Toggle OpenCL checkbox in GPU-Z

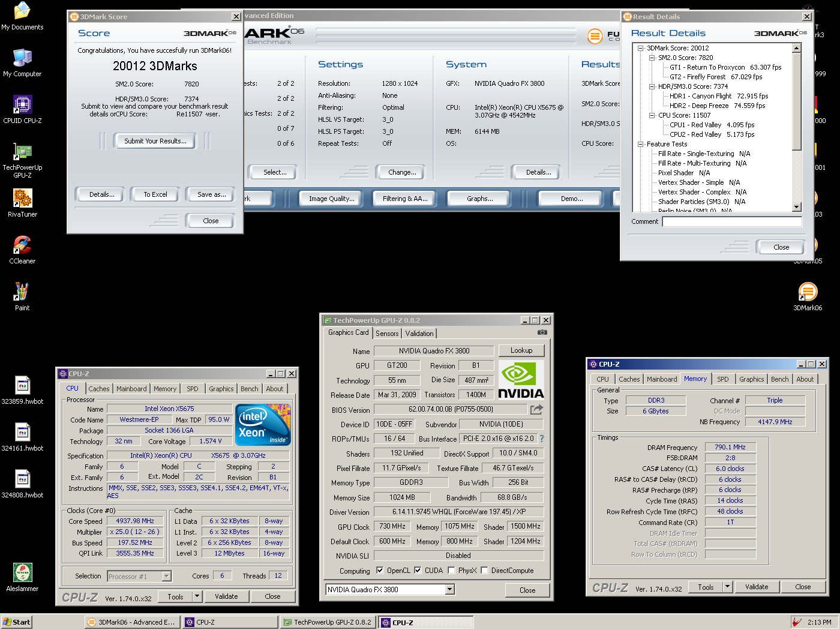[379, 570]
